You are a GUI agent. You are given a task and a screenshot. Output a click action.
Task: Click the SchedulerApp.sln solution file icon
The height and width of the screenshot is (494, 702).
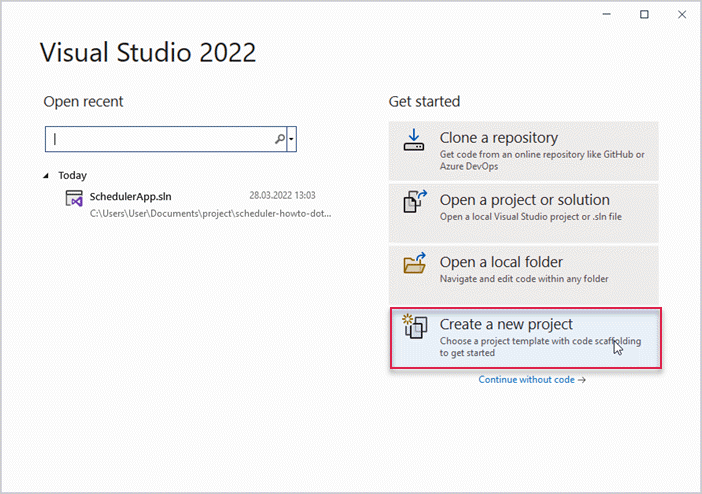pos(73,199)
